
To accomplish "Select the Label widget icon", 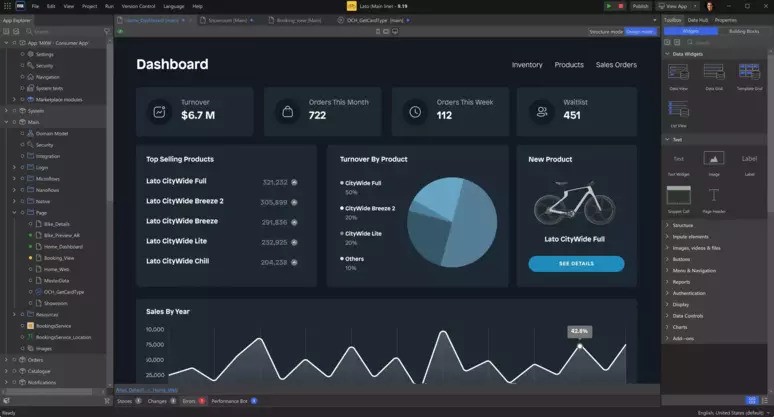I will click(749, 158).
